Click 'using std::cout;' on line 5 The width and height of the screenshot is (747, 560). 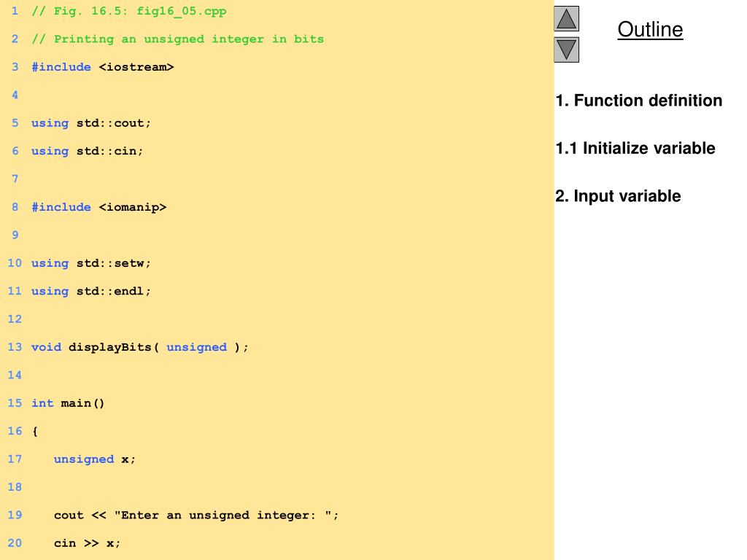click(x=91, y=123)
